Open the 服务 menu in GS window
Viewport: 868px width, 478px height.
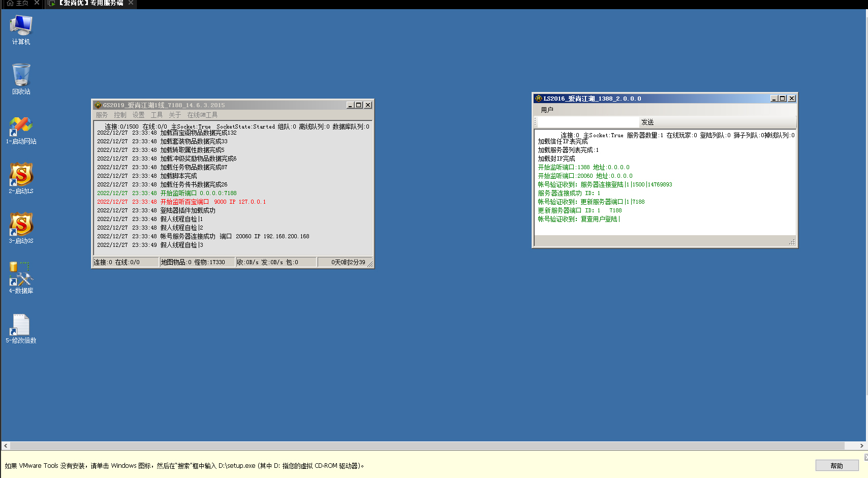tap(102, 115)
